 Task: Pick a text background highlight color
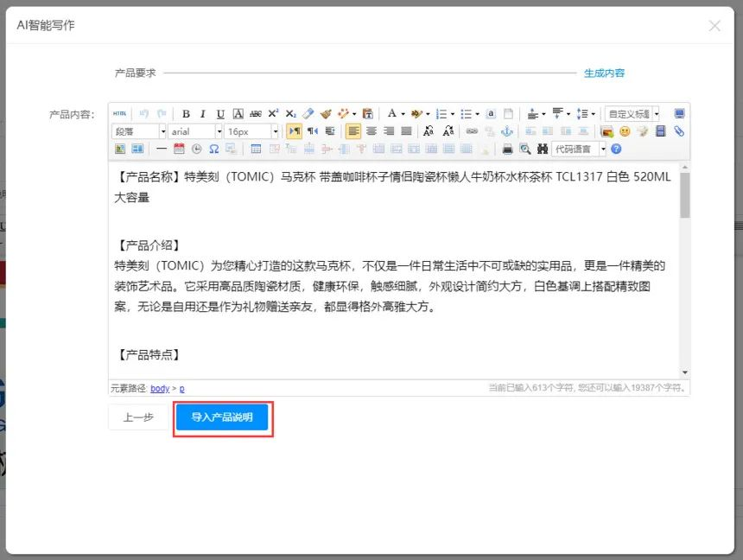tap(417, 114)
